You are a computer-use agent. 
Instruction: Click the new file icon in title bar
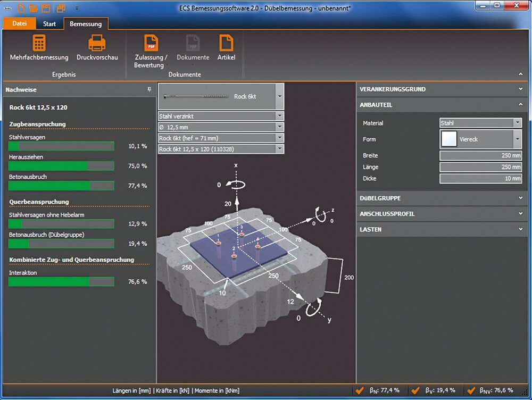(x=21, y=8)
